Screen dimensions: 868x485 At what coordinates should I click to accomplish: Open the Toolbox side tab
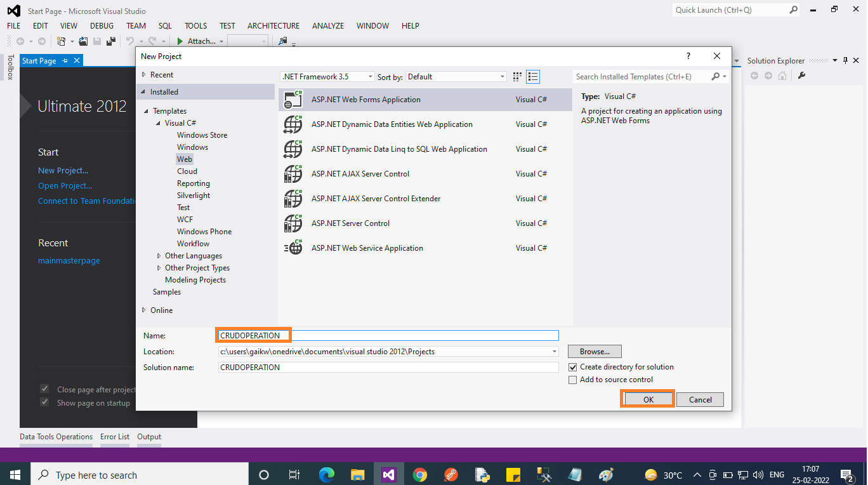click(x=10, y=67)
